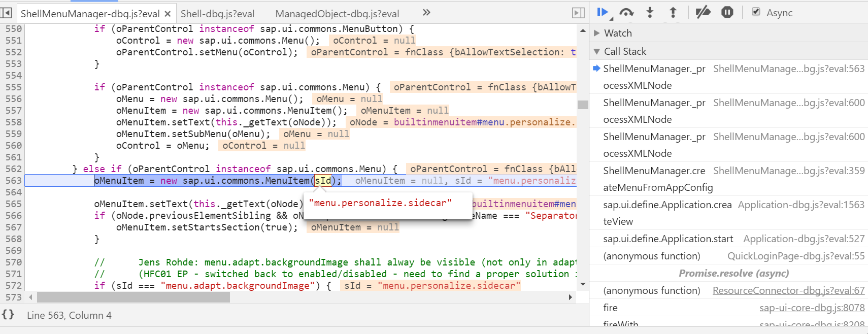Collapse the debugger sidebar
Viewport: 868px width, 334px height.
click(578, 13)
